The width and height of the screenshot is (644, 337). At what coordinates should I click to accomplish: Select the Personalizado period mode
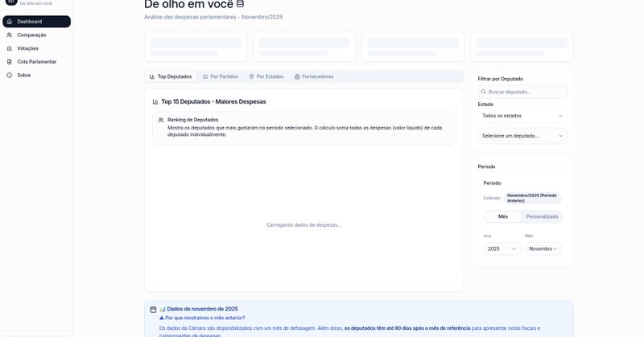coord(542,216)
